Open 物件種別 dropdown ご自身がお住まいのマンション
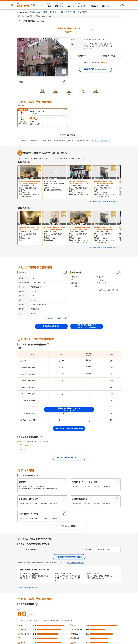Image resolution: width=138 pixels, height=644 pixels. click(x=107, y=550)
